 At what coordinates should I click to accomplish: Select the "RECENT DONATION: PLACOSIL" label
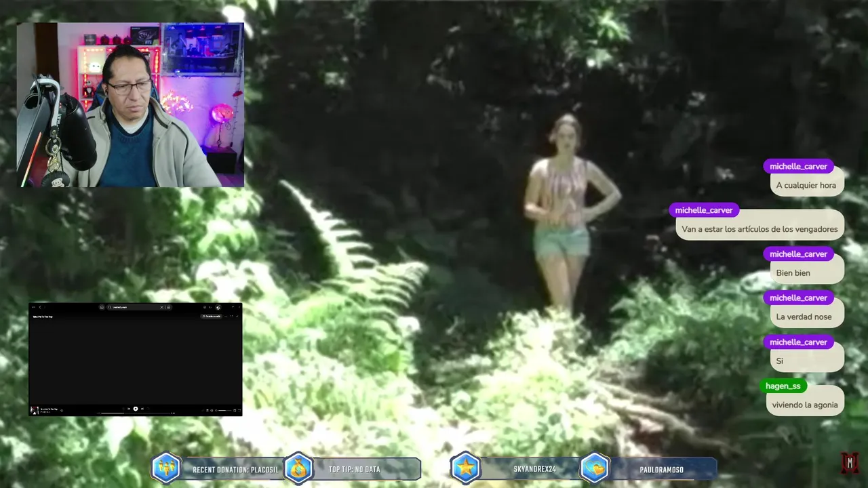235,470
